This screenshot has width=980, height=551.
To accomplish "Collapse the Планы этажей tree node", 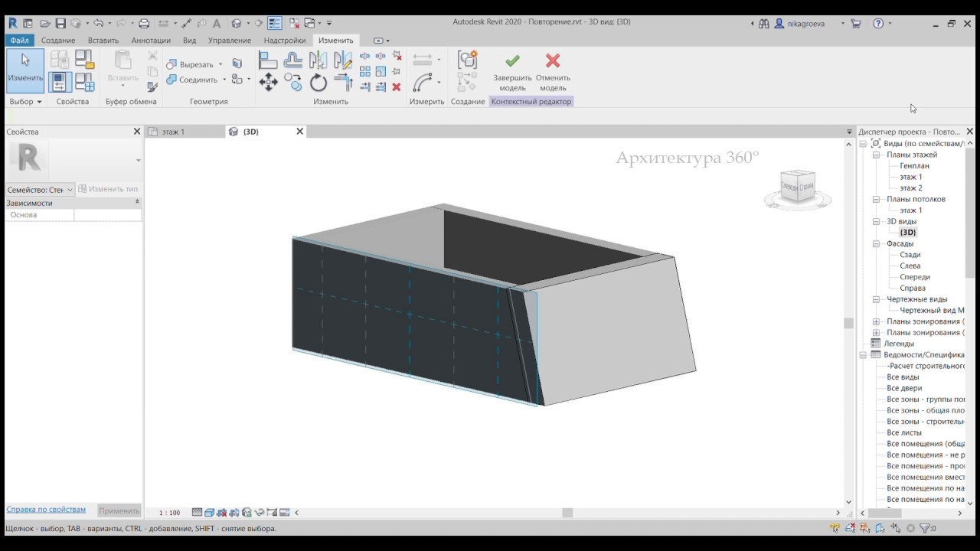I will click(877, 155).
